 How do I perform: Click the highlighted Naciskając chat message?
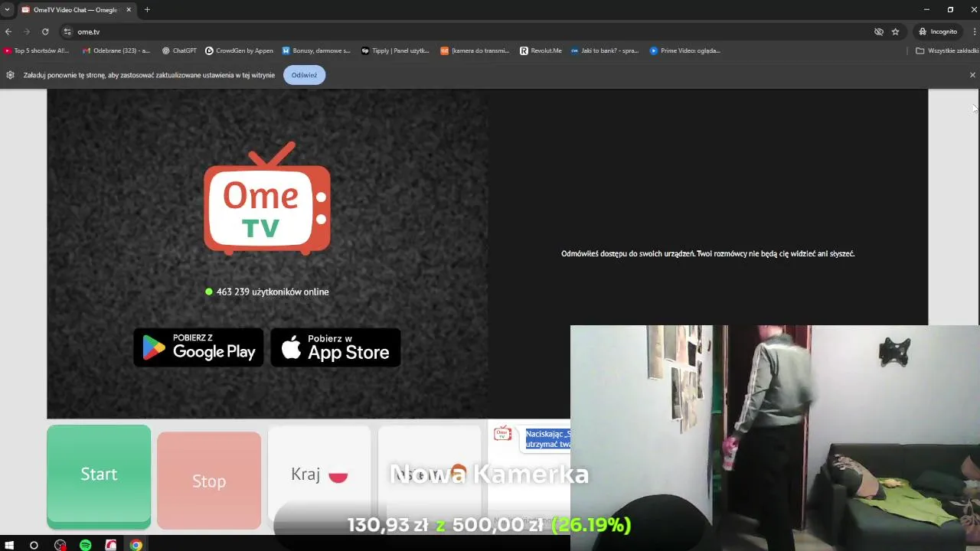[x=547, y=439]
